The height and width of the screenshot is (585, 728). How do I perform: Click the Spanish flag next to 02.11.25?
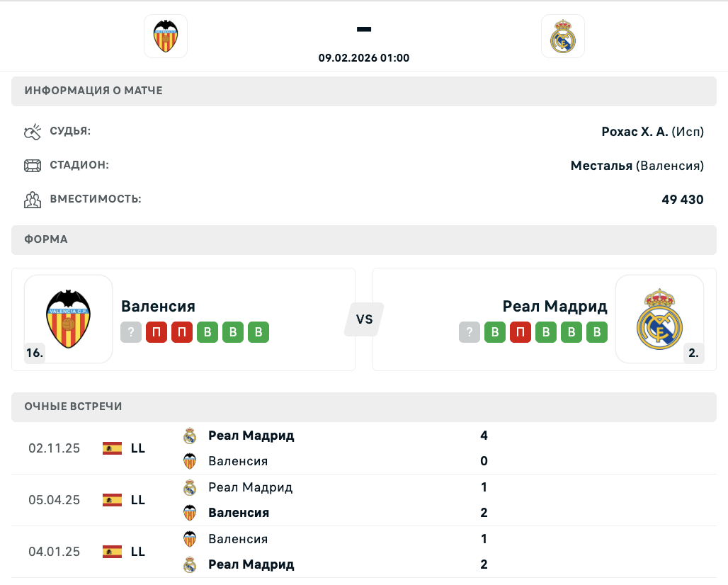[x=112, y=448]
